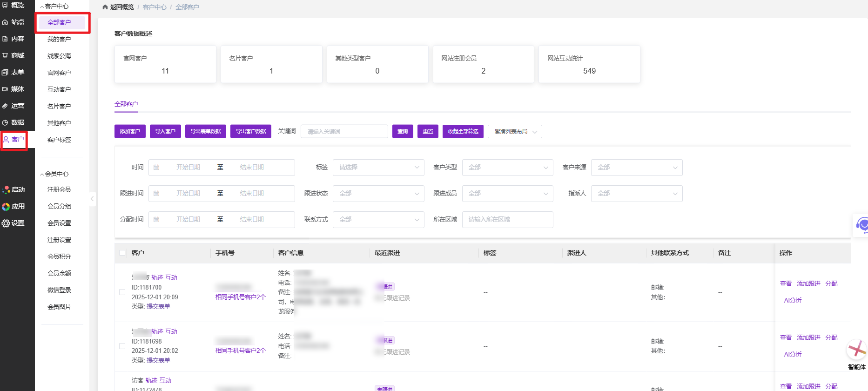Click the 请输入关键词 search field

click(x=344, y=132)
